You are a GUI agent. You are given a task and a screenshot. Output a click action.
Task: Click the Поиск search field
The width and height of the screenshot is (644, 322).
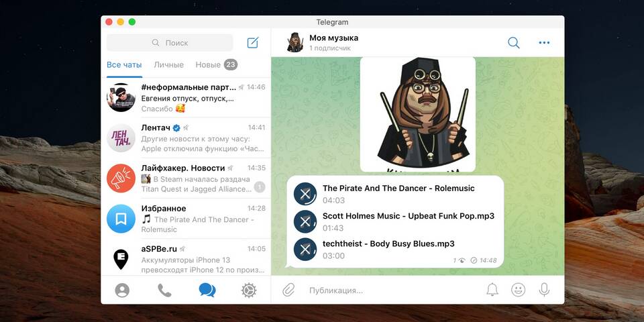[x=170, y=43]
